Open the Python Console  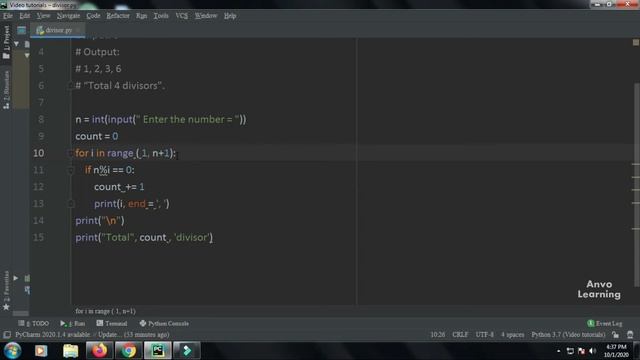click(164, 323)
